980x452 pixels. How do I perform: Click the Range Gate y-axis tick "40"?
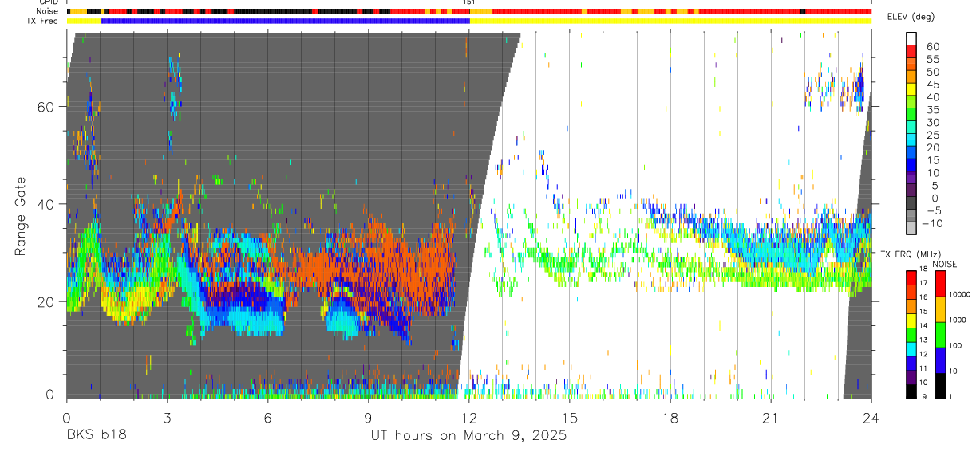point(46,204)
